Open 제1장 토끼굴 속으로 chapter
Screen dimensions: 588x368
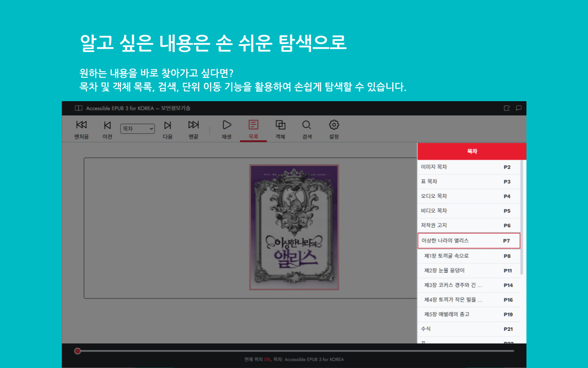click(x=469, y=256)
